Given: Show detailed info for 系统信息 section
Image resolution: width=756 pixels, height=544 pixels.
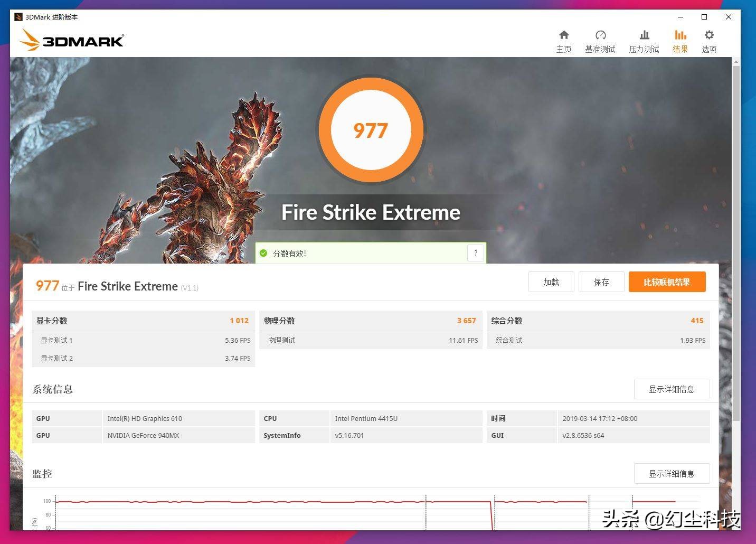Looking at the screenshot, I should 672,389.
